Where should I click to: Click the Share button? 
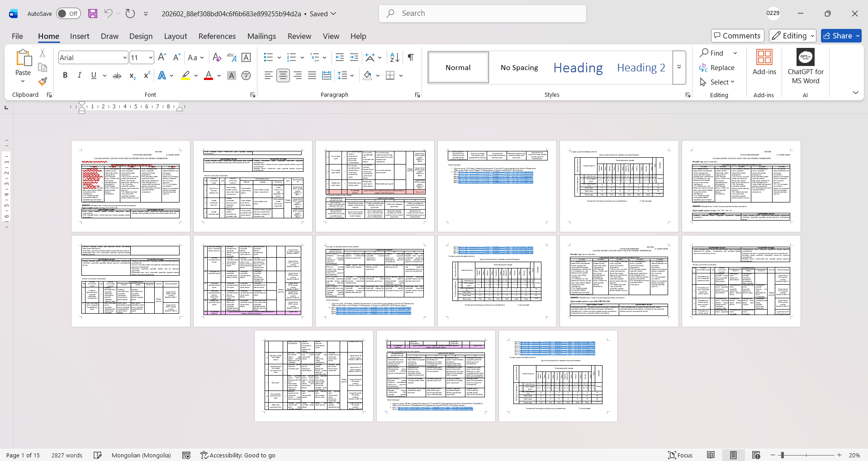tap(841, 36)
